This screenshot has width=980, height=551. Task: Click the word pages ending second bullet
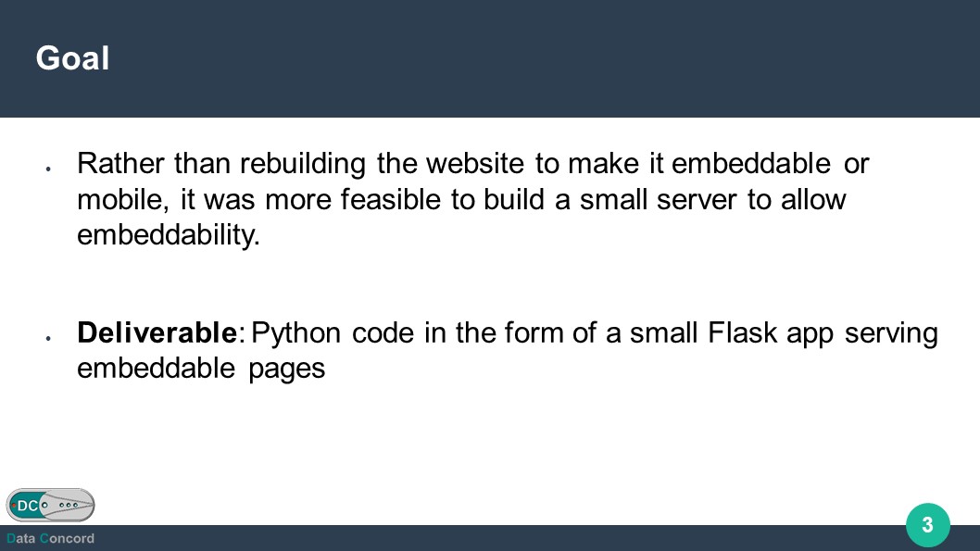point(287,369)
